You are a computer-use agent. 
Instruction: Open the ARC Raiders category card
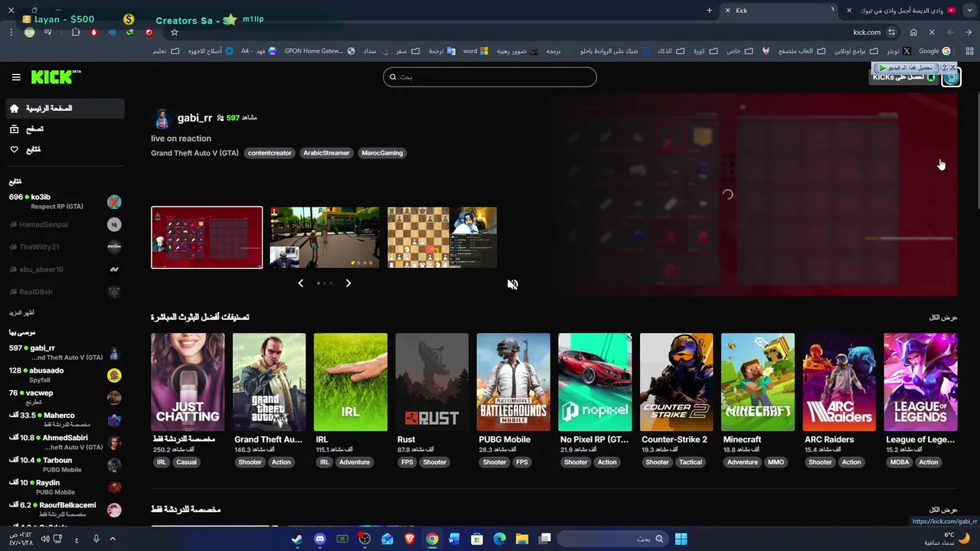839,382
